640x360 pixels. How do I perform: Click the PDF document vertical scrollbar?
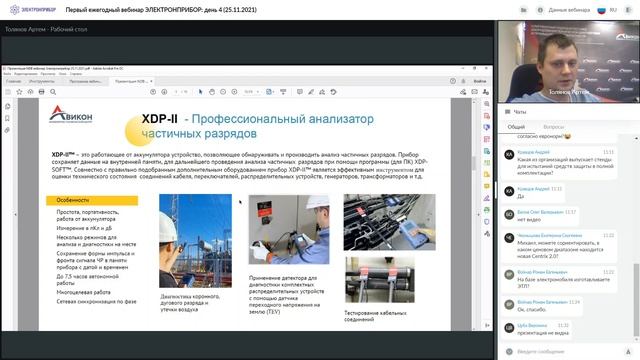[x=473, y=163]
